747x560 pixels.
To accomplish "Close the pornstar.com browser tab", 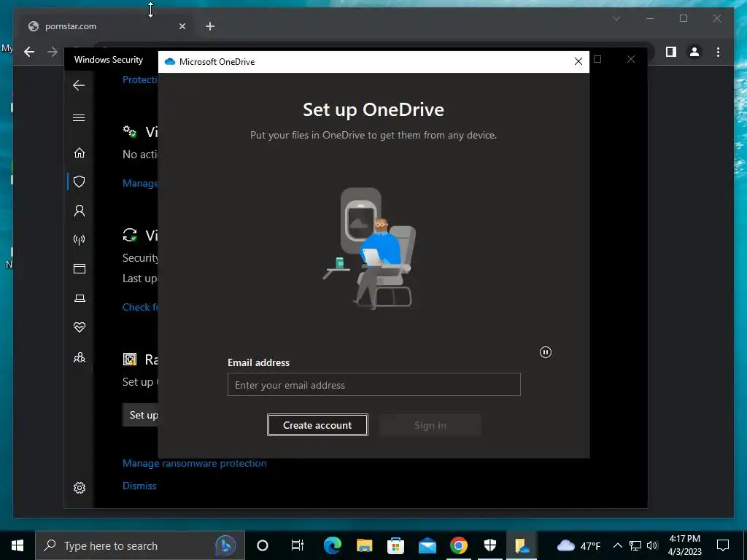I will [182, 26].
